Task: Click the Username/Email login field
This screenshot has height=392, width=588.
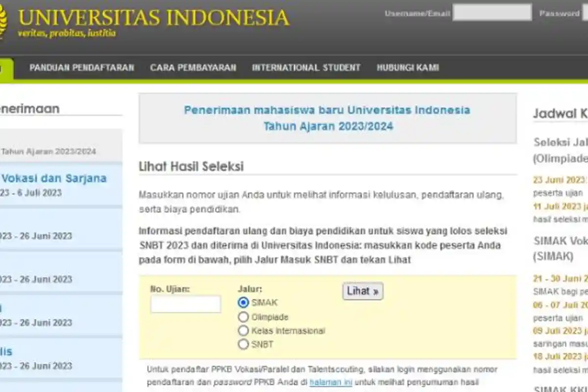Action: pos(492,12)
